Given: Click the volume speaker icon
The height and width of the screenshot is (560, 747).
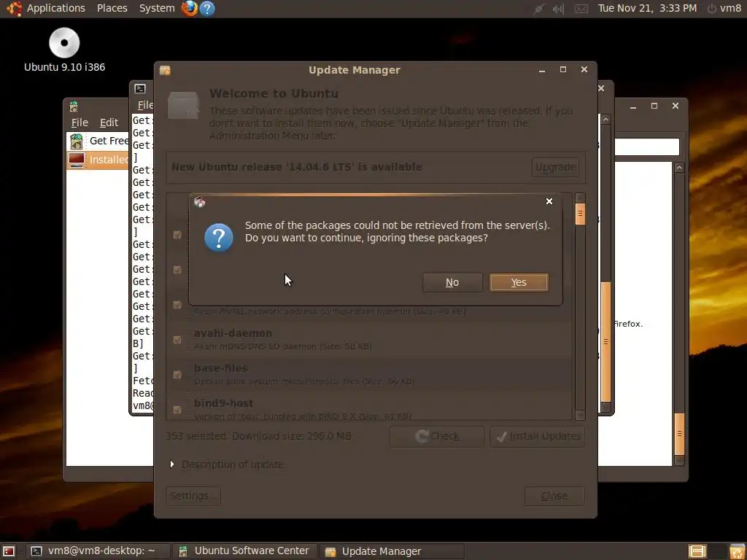Looking at the screenshot, I should pyautogui.click(x=558, y=9).
